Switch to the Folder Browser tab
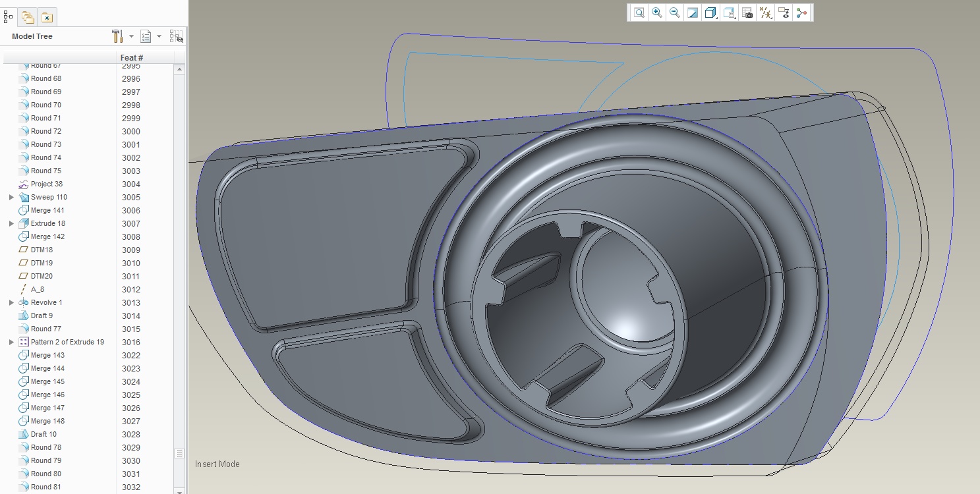Image resolution: width=980 pixels, height=494 pixels. pos(27,17)
